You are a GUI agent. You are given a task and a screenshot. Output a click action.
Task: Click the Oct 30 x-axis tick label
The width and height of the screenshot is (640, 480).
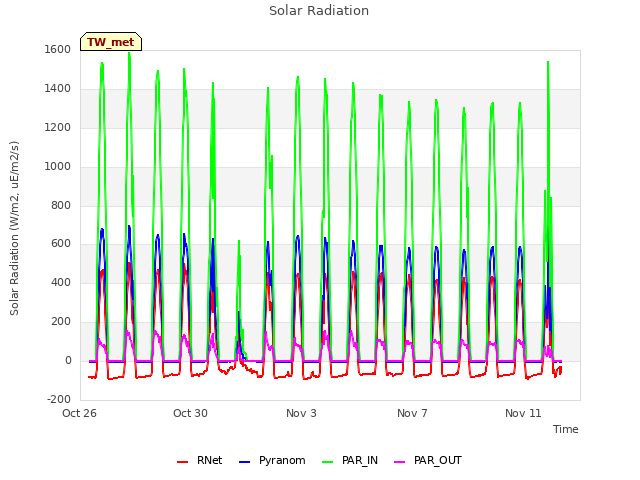click(190, 413)
